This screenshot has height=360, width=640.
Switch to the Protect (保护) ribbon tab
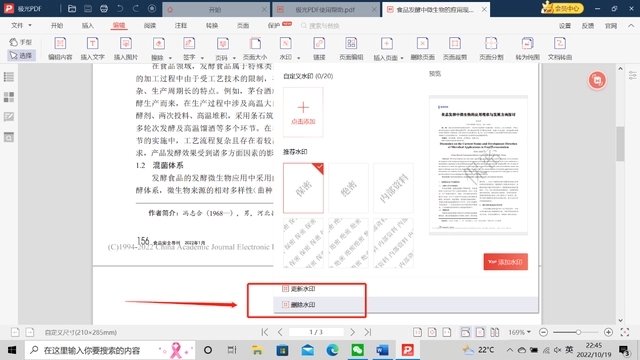pyautogui.click(x=274, y=25)
